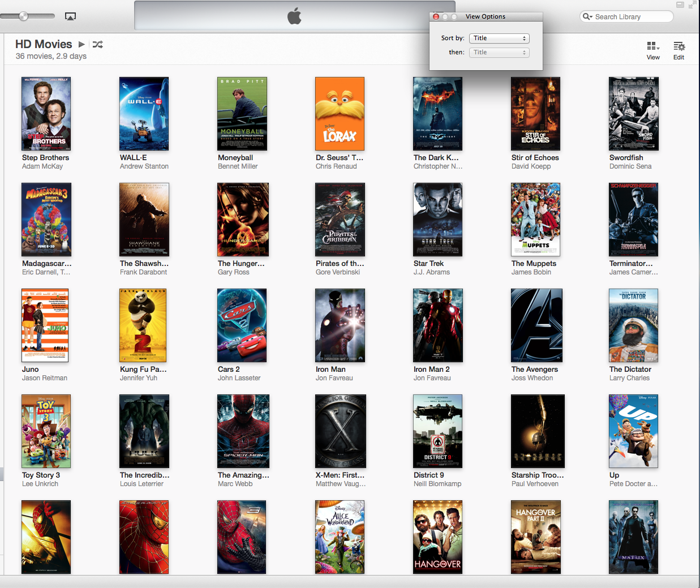Click the Juno poster
700x588 pixels.
[45, 325]
